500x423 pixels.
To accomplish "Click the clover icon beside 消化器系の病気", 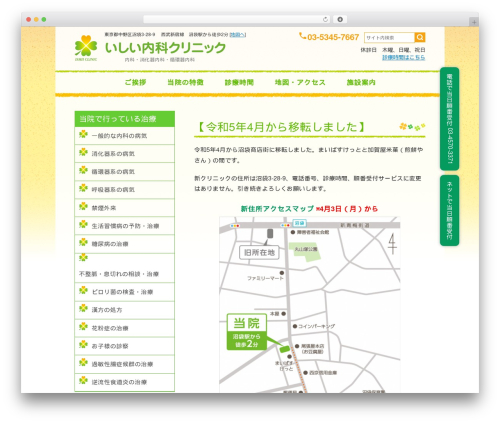I will tap(83, 152).
